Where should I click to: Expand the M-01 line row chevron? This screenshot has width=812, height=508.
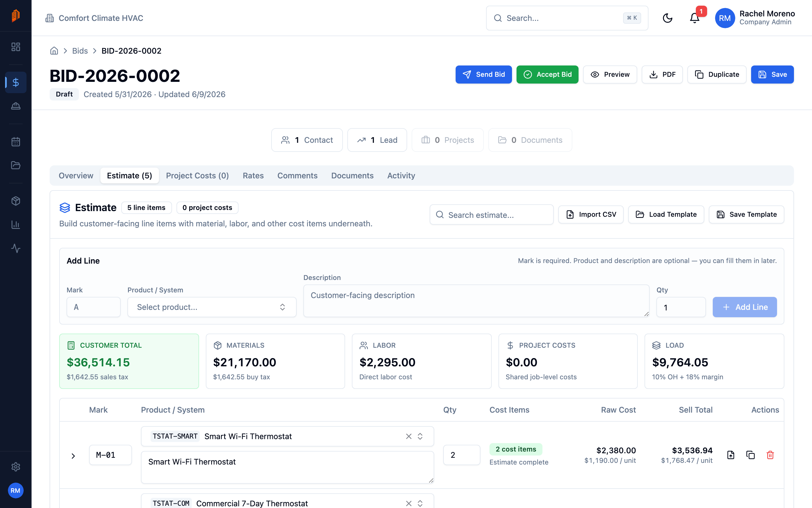[x=73, y=456]
